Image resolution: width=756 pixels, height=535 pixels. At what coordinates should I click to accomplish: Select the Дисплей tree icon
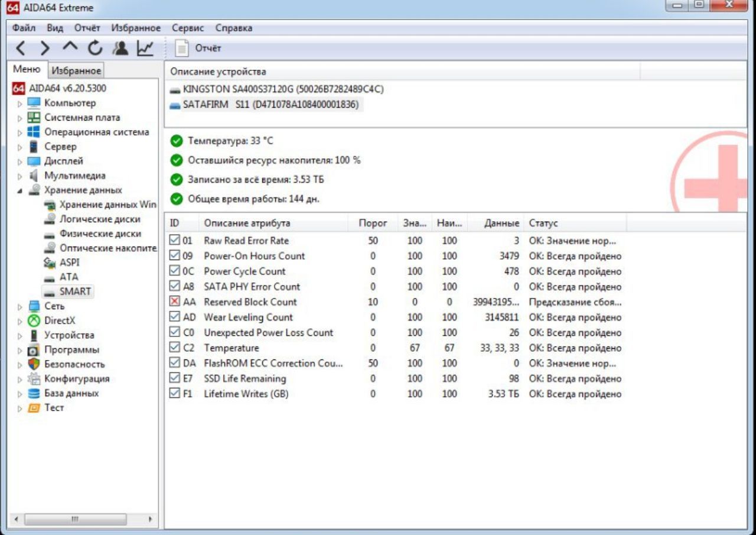click(x=34, y=161)
